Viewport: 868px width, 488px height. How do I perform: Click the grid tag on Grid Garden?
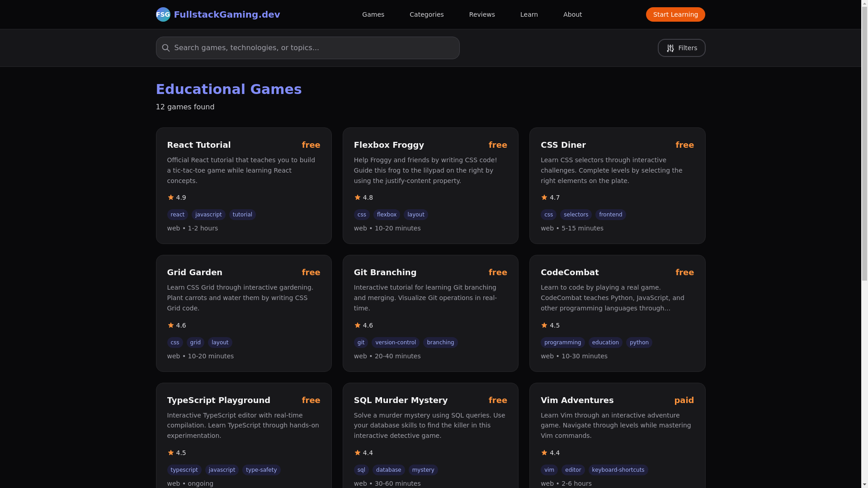(x=195, y=343)
